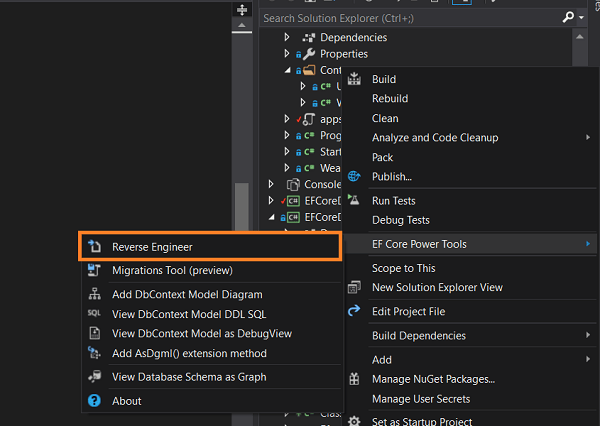
Task: Select the Properties tree item
Action: pos(344,54)
